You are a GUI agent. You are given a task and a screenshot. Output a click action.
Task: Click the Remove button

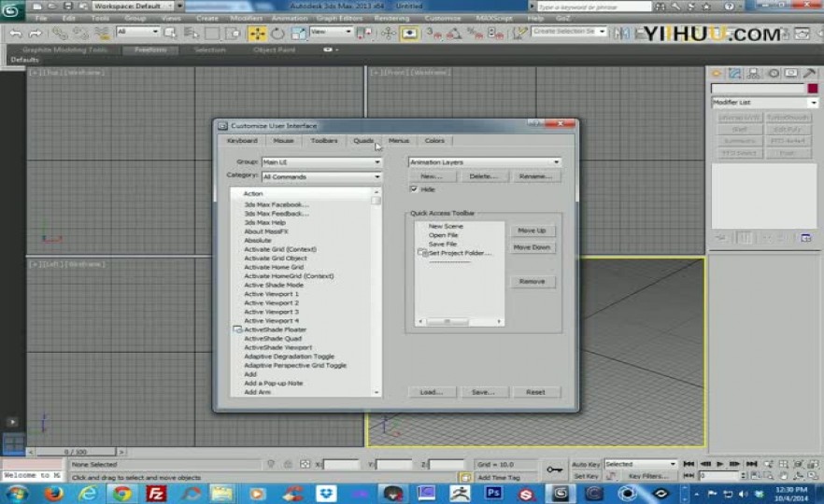tap(532, 282)
